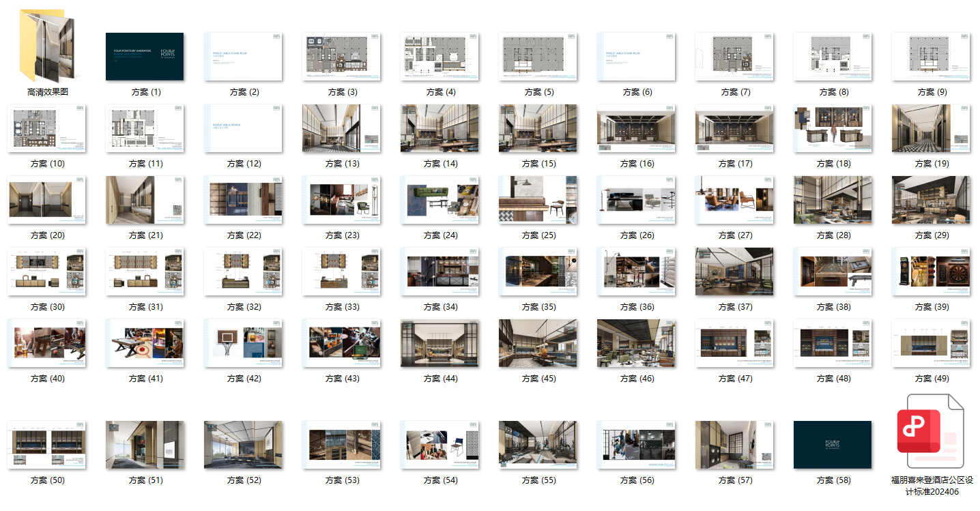Select the 方案 (24) green sofa image
This screenshot has width=980, height=511.
click(x=439, y=200)
